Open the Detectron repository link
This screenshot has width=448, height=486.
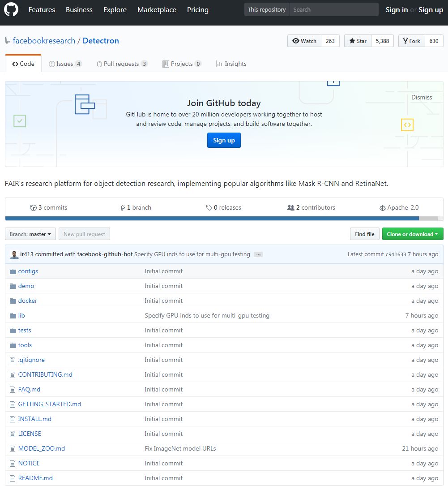click(x=101, y=41)
